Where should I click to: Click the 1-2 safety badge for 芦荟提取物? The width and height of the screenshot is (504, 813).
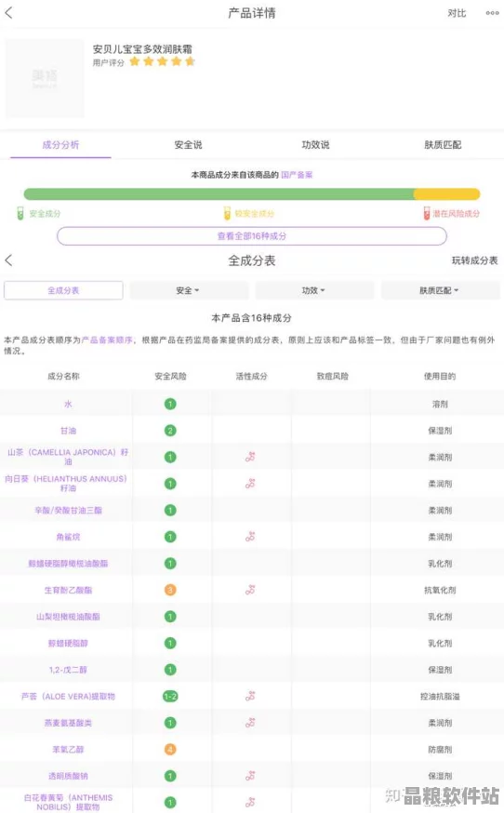tap(170, 697)
